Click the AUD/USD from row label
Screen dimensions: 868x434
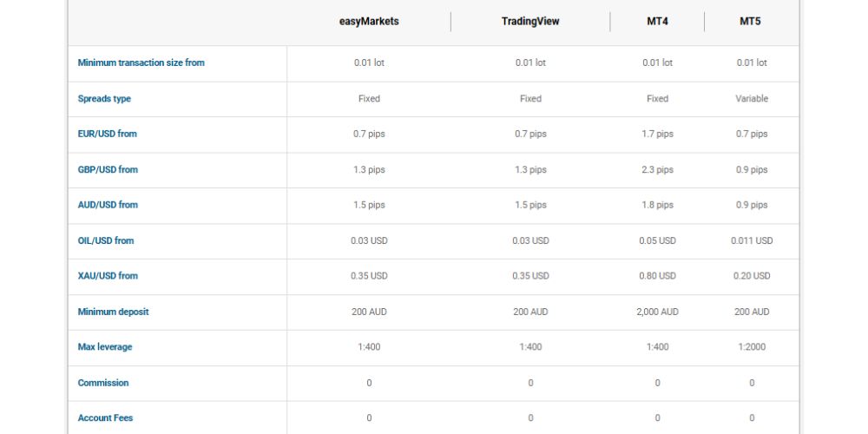pyautogui.click(x=108, y=205)
